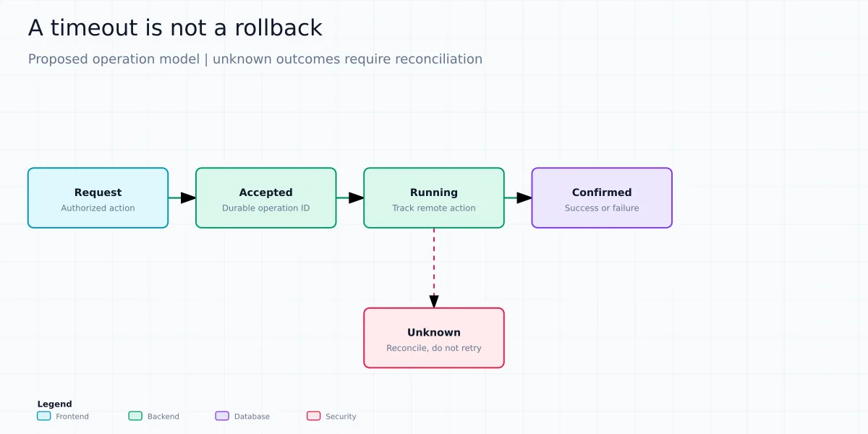
Task: Click the "Reconcile, do not retry" text
Action: coord(434,348)
